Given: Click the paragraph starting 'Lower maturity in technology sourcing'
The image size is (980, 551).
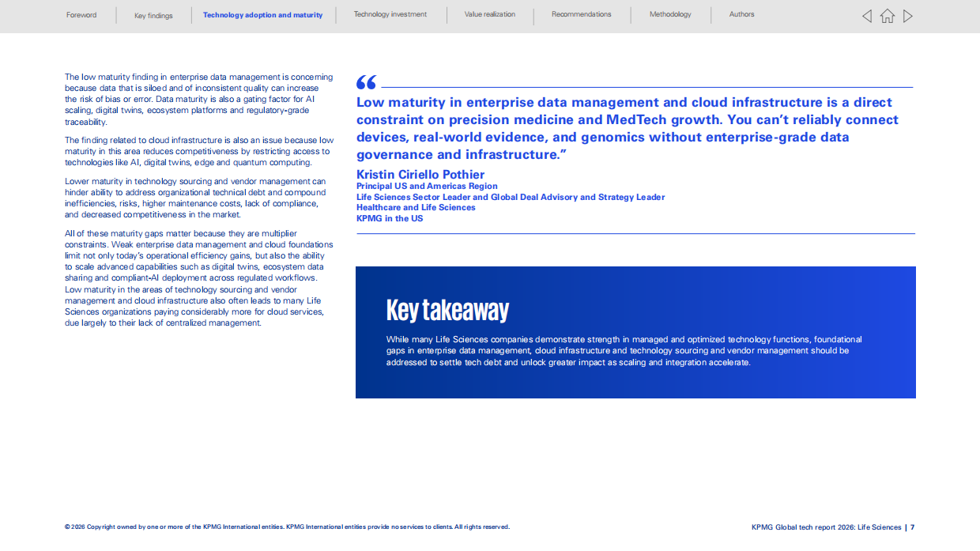Looking at the screenshot, I should point(195,198).
